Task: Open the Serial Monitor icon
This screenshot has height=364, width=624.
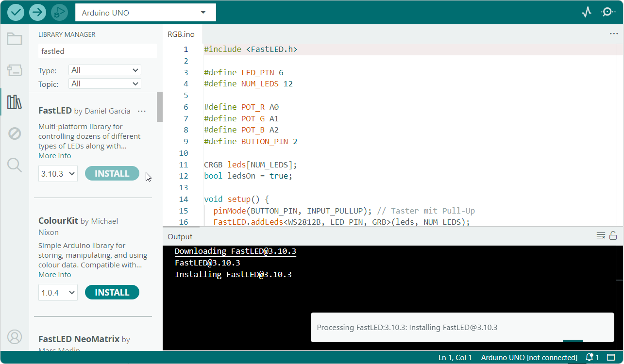Action: point(608,12)
